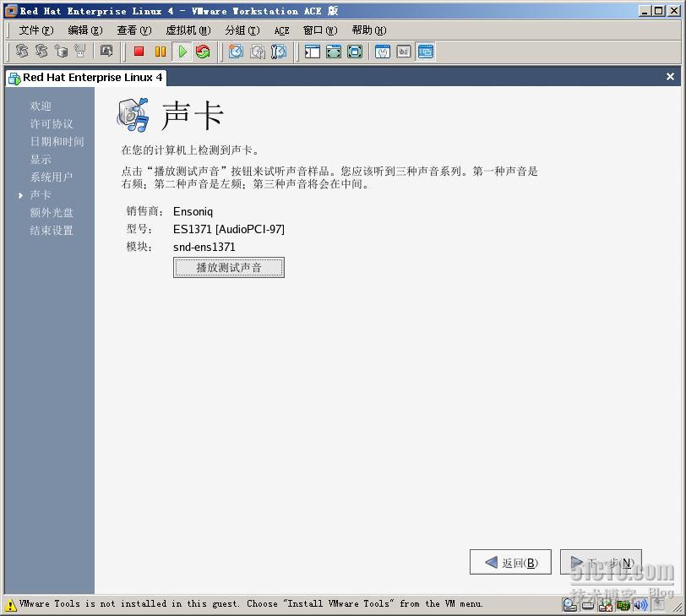Click the yellow warning icon in status bar
Image resolution: width=686 pixels, height=616 pixels.
pos(10,605)
